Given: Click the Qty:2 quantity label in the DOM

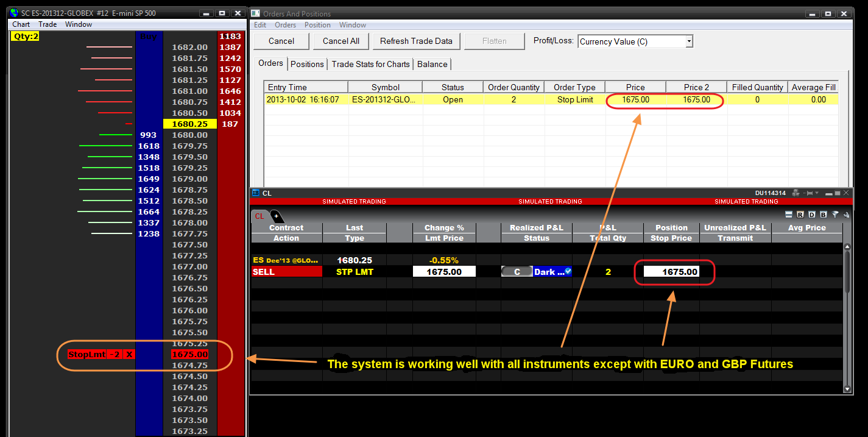Looking at the screenshot, I should click(25, 36).
